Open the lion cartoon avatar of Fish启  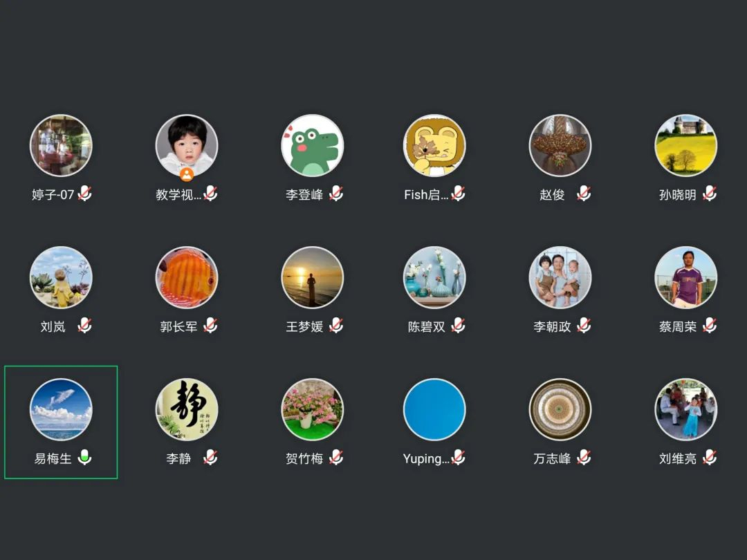point(434,145)
